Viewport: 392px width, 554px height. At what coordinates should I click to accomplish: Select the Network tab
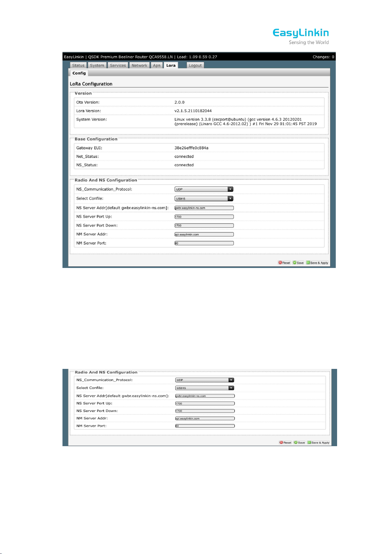139,65
